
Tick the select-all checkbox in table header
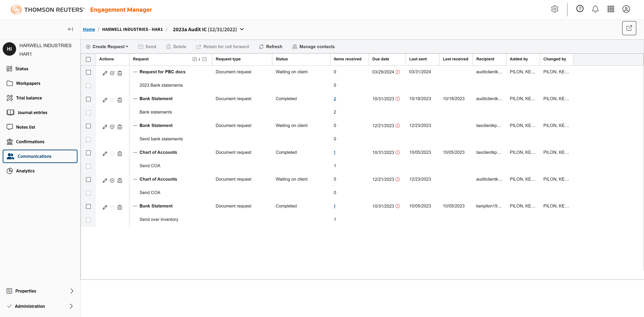[x=88, y=59]
